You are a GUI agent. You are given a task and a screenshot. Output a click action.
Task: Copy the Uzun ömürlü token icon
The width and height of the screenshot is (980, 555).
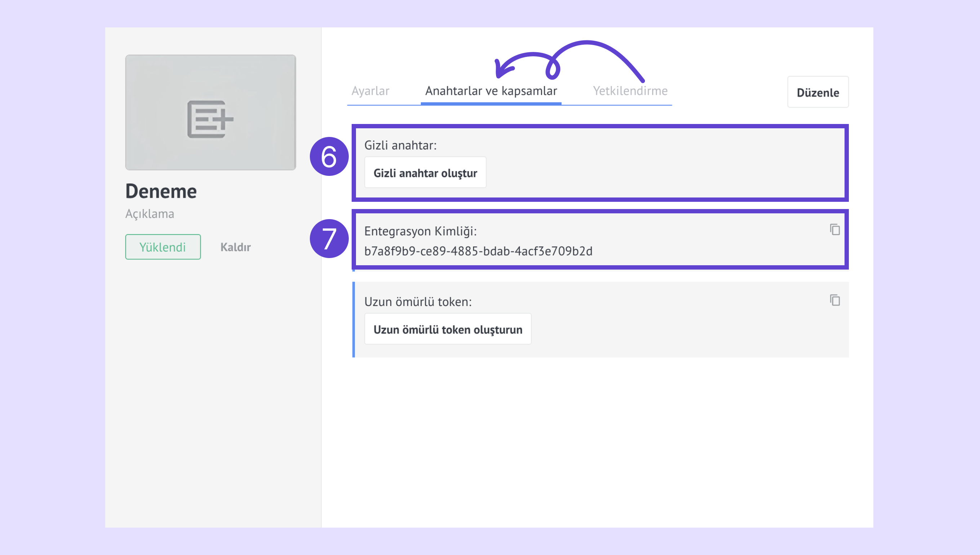[835, 300]
